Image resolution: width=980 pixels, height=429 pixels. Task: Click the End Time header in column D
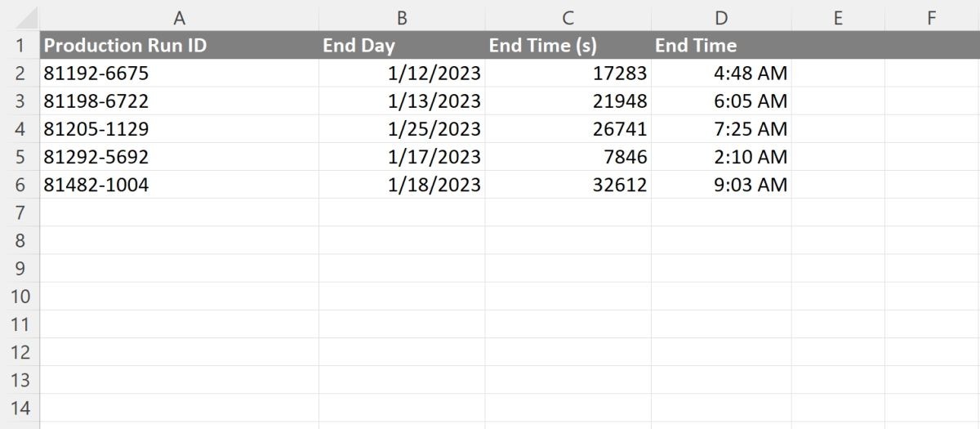tap(721, 45)
